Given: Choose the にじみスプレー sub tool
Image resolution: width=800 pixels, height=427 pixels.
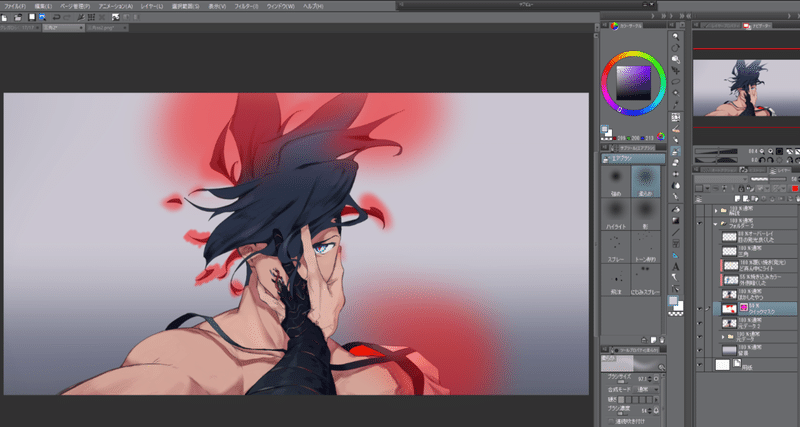Looking at the screenshot, I should point(645,280).
